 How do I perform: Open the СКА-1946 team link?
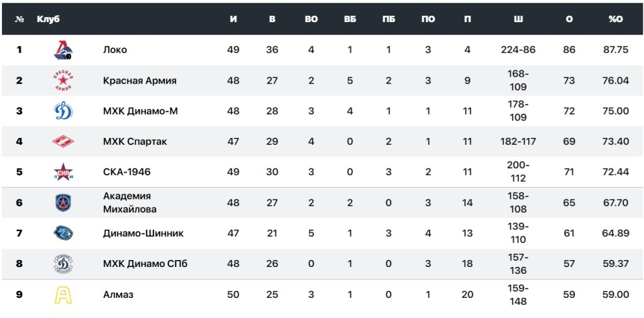pos(126,172)
